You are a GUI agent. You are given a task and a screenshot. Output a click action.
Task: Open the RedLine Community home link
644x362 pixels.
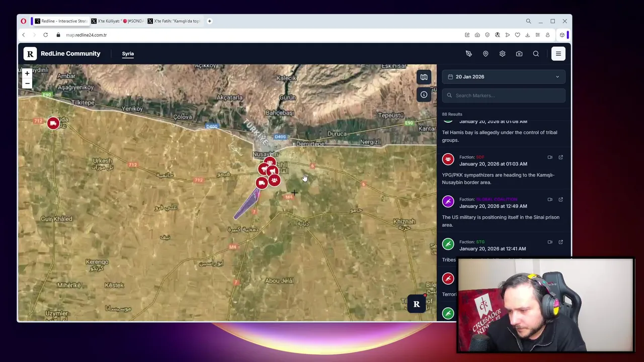click(x=70, y=54)
